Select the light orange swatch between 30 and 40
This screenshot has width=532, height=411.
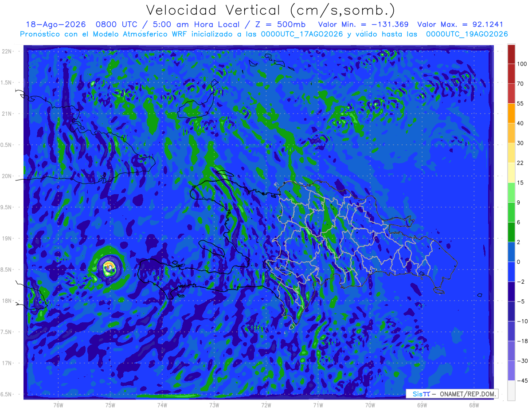(x=511, y=133)
